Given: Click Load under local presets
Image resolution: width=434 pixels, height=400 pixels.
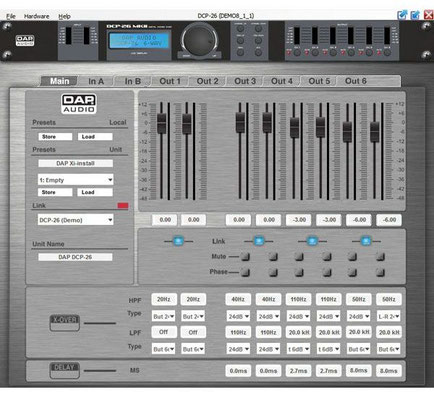Looking at the screenshot, I should [95, 137].
